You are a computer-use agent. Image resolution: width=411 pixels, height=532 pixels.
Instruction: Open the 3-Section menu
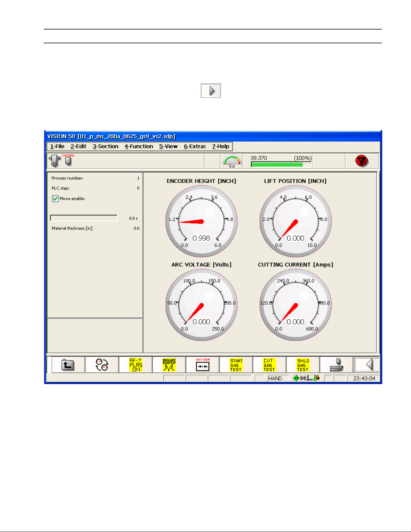coord(106,146)
